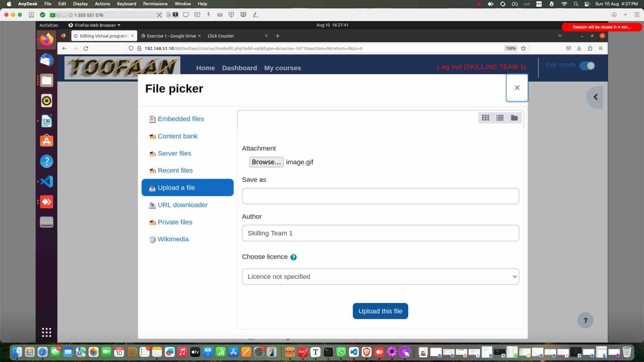Open the AnyDesk keyboard settings icon
The height and width of the screenshot is (362, 644).
pos(220,15)
